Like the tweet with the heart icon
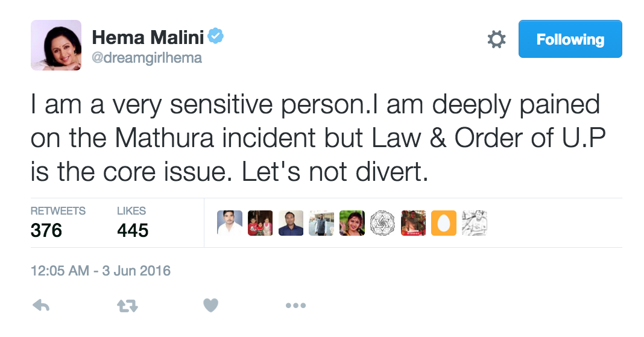The image size is (644, 337). point(210,305)
